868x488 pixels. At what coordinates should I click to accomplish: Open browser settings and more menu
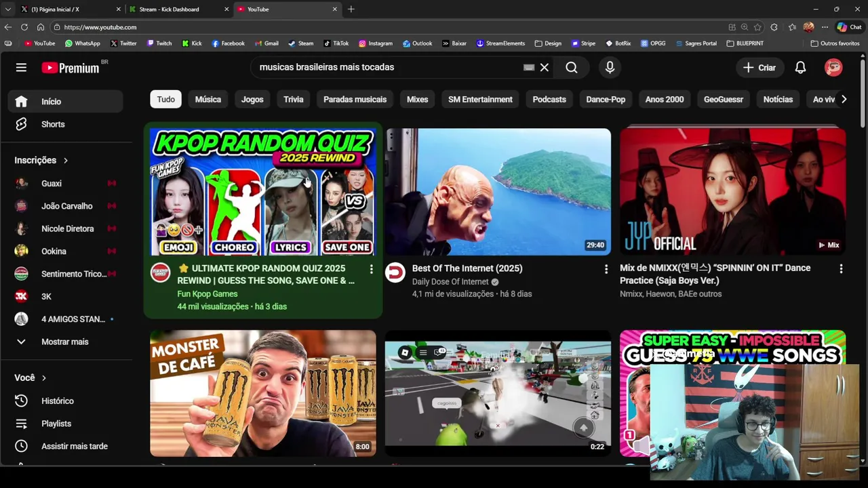coord(825,27)
